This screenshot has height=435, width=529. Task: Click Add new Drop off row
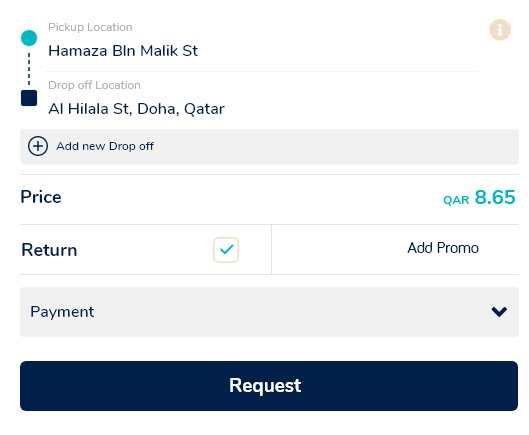pos(269,147)
